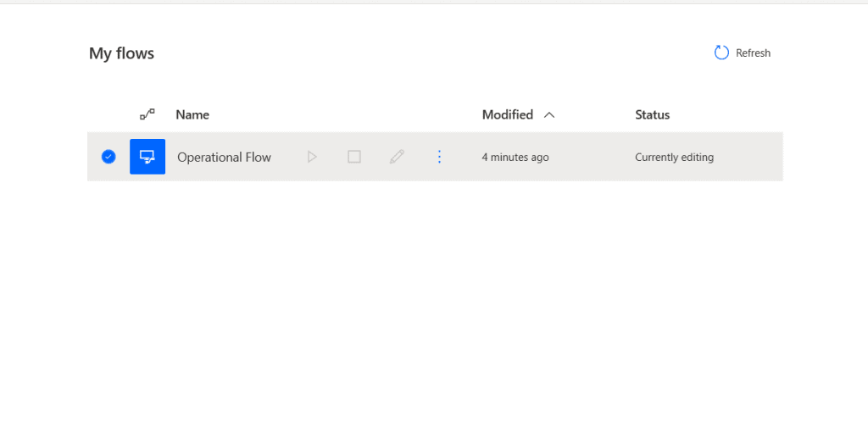Click the flow type column header icon
868x421 pixels.
pyautogui.click(x=147, y=114)
